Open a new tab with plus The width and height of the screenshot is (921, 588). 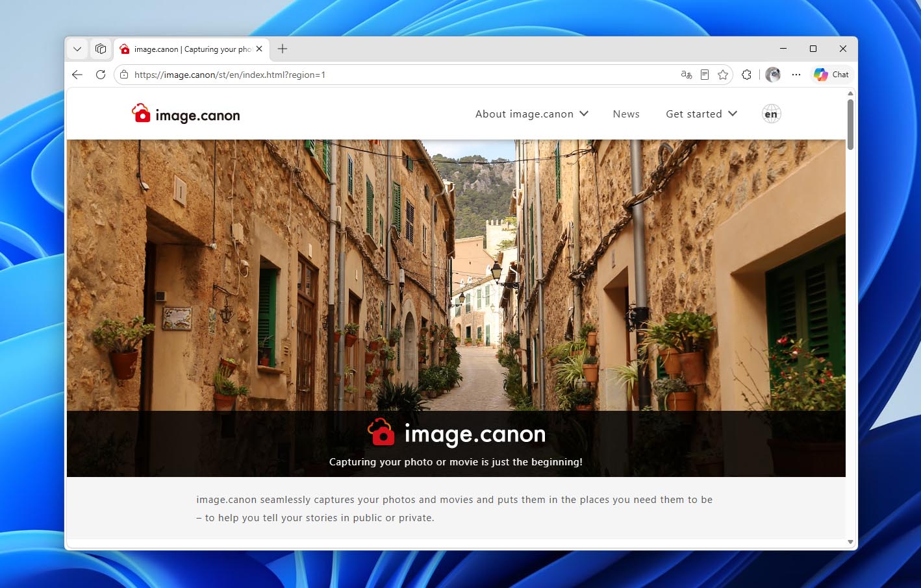tap(283, 49)
